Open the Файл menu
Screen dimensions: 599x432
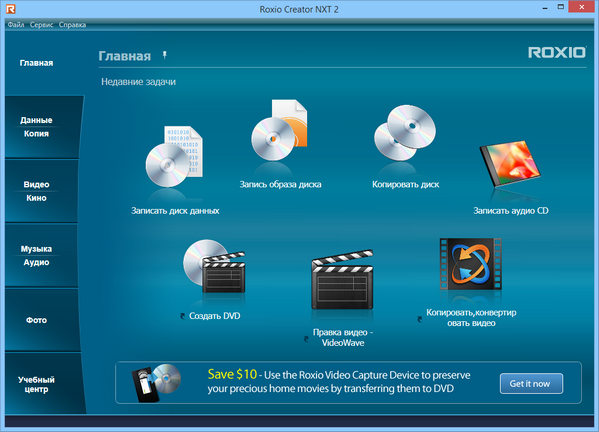tap(16, 25)
